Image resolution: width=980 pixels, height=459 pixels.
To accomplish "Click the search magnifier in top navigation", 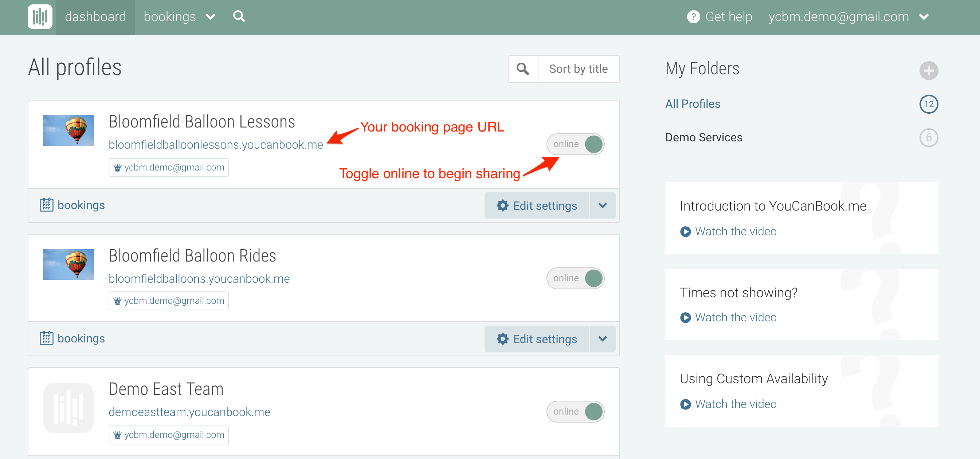I will 239,16.
